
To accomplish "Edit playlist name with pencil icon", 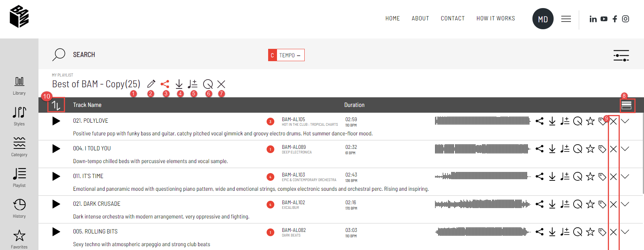I will [151, 84].
